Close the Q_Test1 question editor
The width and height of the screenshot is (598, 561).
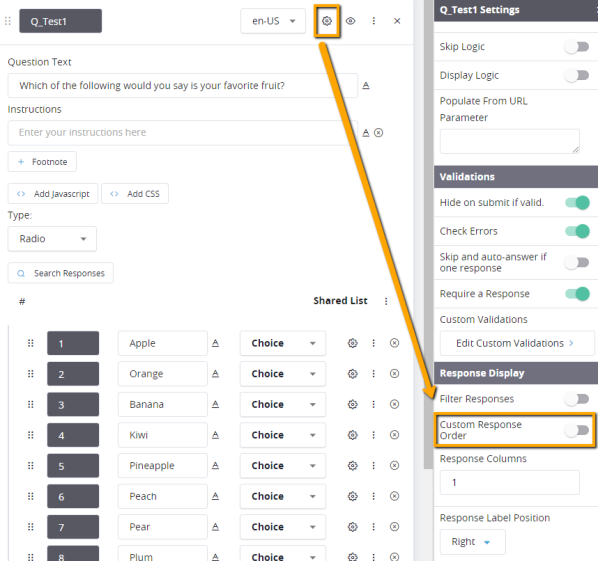(397, 21)
